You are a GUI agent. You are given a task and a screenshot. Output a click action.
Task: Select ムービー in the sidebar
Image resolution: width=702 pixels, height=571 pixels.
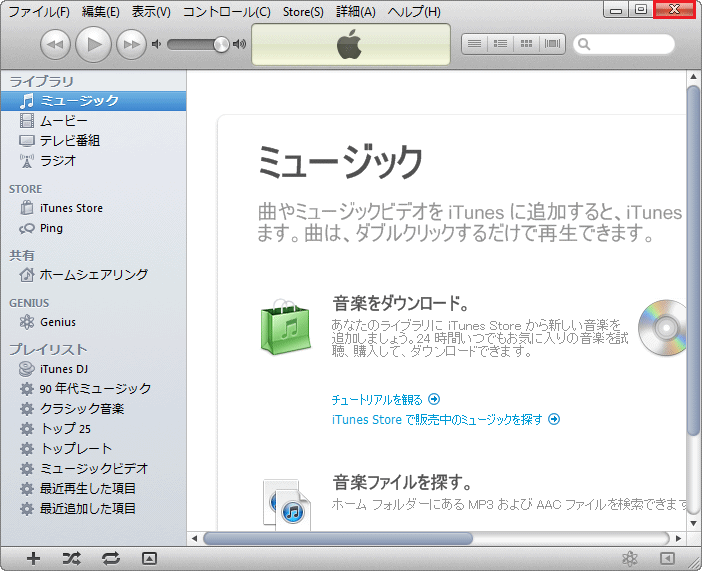[93, 120]
